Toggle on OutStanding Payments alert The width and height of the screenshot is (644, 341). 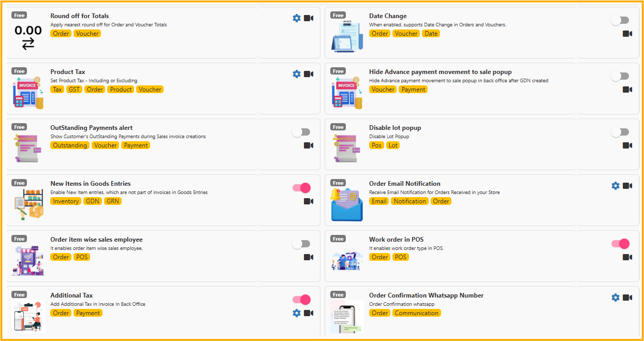[301, 132]
